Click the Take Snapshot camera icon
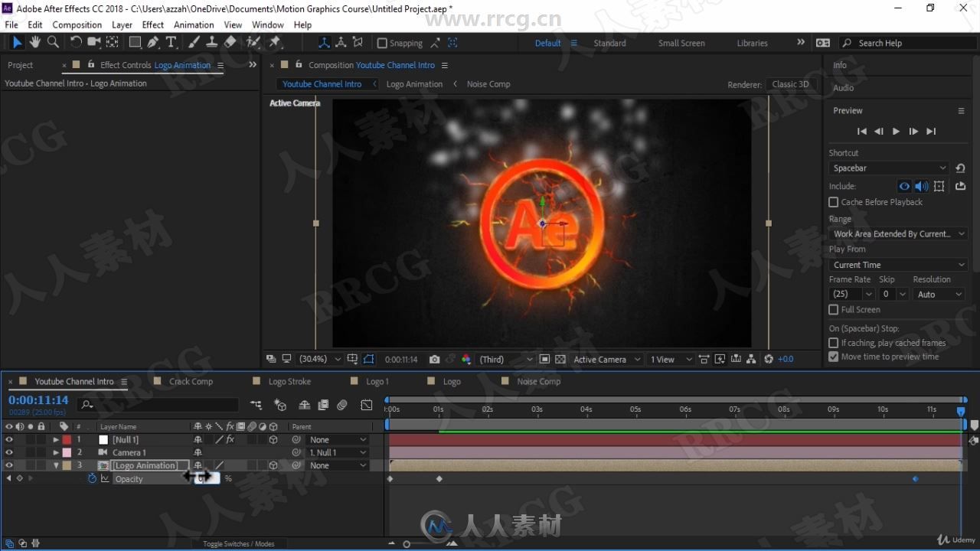This screenshot has width=980, height=551. tap(434, 359)
